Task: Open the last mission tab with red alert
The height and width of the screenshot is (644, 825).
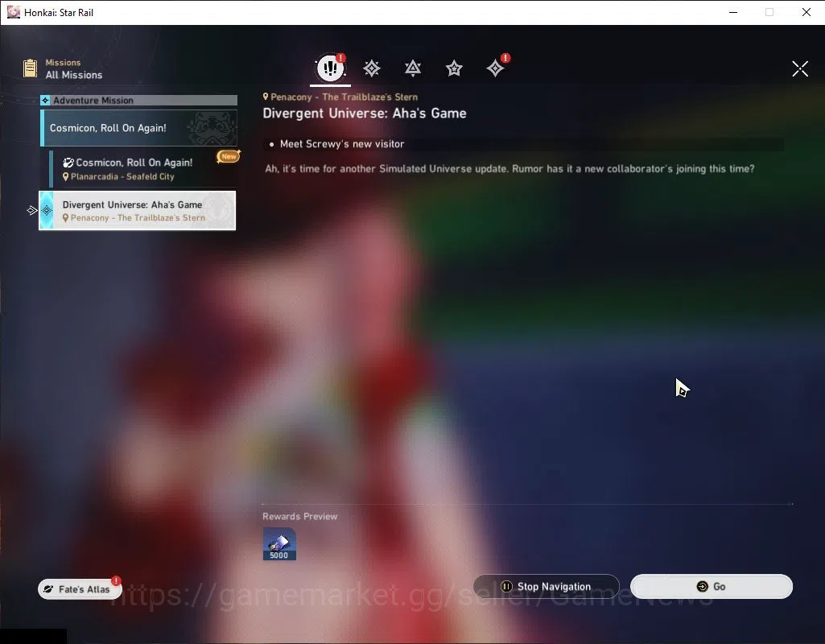Action: pos(496,68)
